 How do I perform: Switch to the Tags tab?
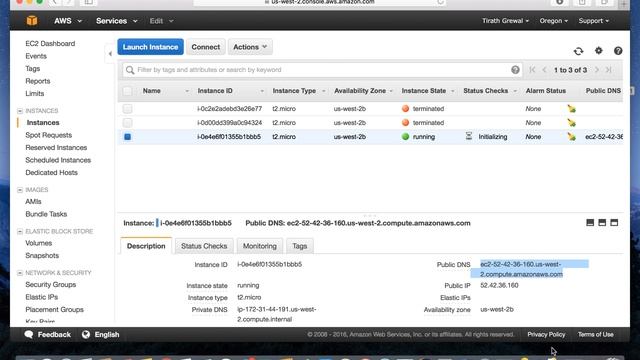pyautogui.click(x=300, y=246)
